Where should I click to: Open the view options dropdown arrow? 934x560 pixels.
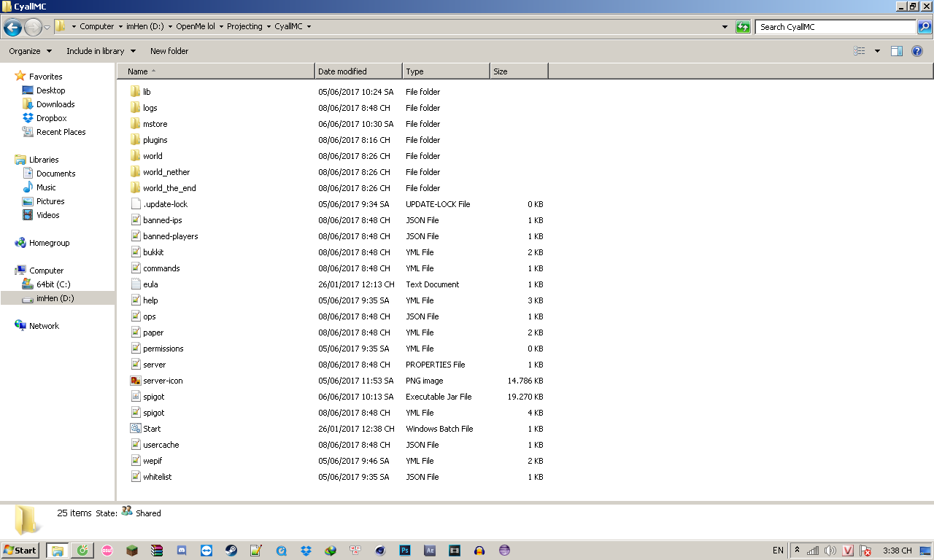(877, 51)
